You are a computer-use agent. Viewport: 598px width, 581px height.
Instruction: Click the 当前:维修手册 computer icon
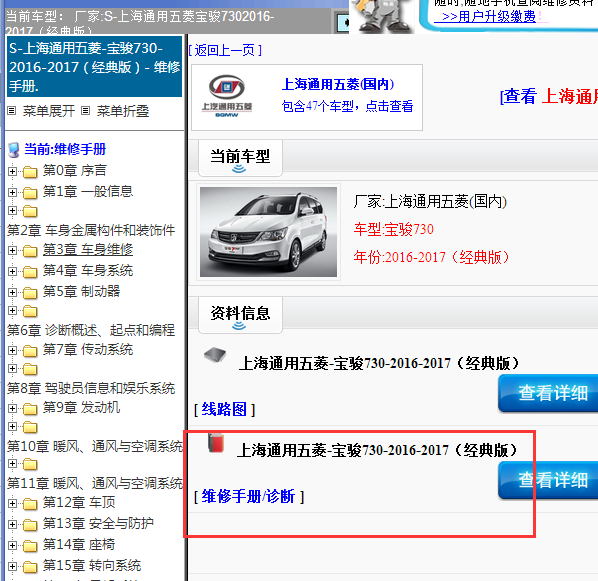14,150
